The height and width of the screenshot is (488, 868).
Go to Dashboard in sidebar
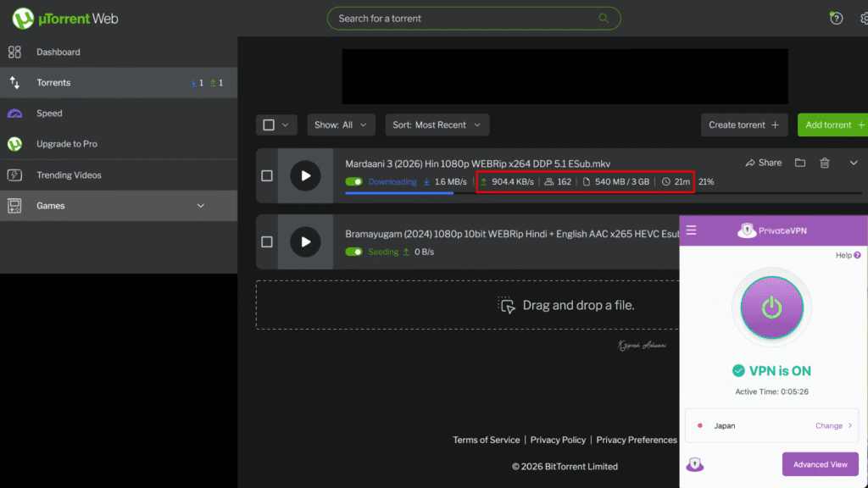119,52
